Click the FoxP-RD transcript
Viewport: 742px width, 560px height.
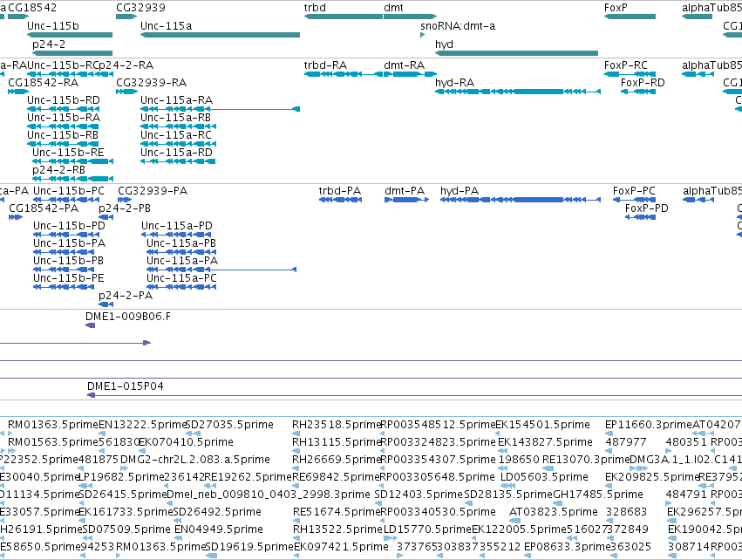[638, 92]
